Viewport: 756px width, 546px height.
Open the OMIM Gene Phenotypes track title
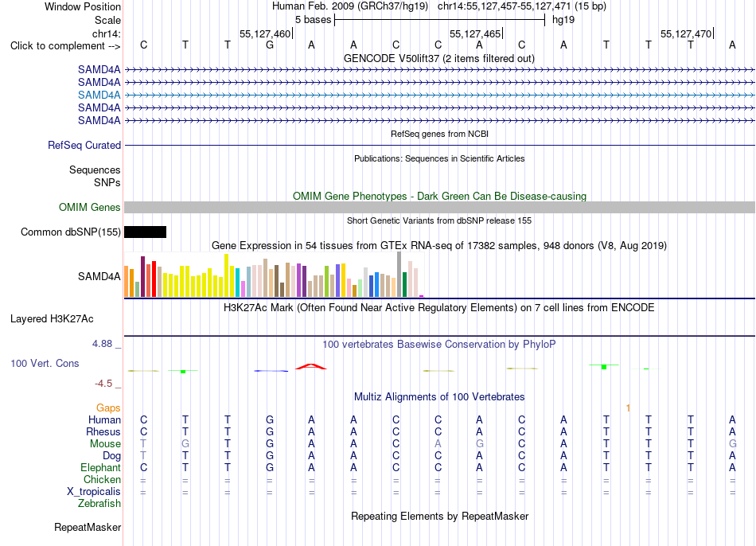(x=439, y=196)
